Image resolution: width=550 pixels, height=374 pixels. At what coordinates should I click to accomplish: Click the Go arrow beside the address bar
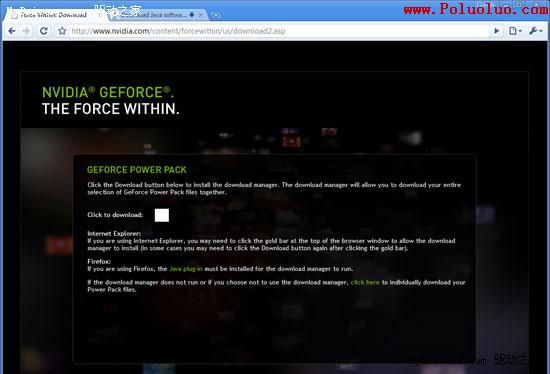496,31
